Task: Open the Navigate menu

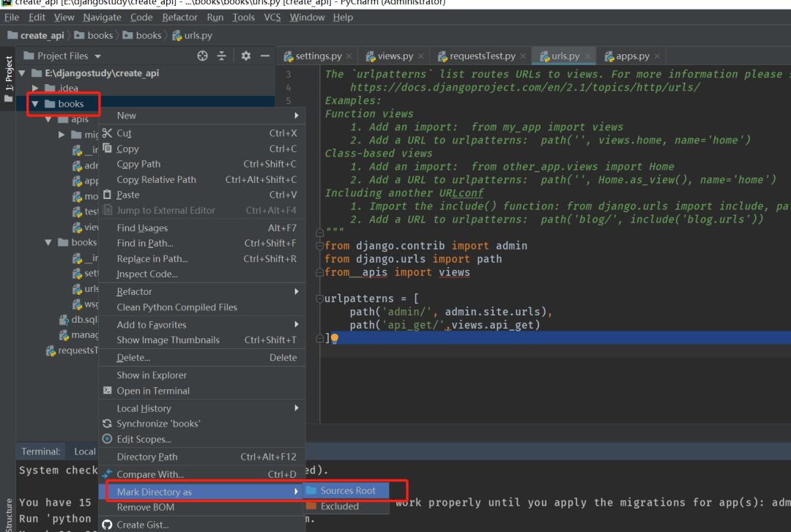Action: point(102,17)
